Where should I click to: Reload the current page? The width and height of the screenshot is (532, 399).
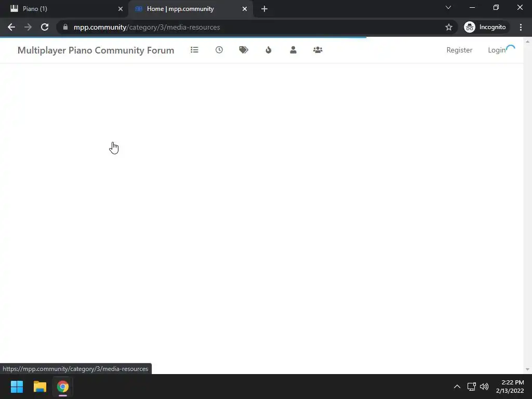[45, 27]
